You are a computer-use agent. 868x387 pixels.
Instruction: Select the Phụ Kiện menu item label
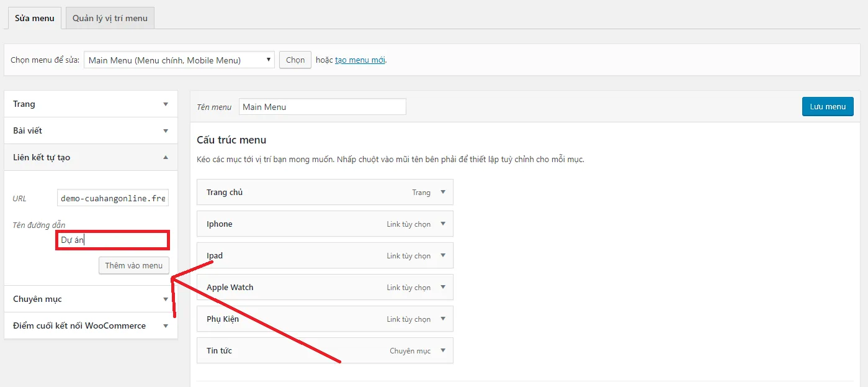click(223, 319)
